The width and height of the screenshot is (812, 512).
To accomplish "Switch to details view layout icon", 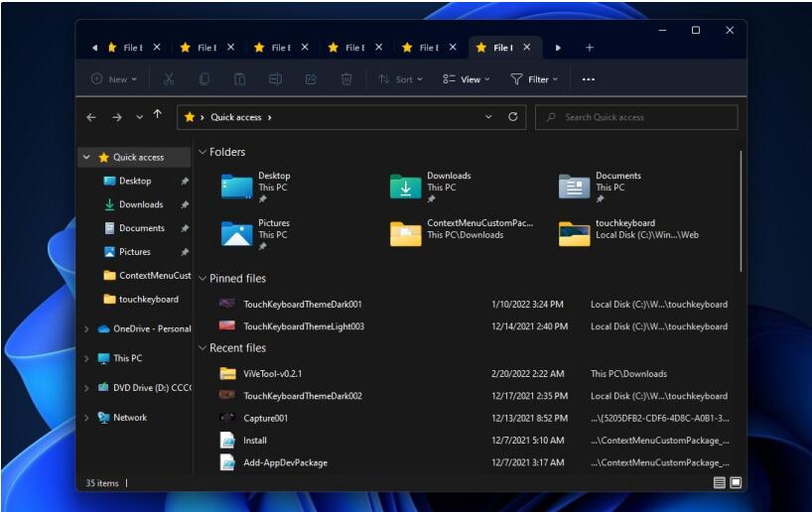I will 719,483.
